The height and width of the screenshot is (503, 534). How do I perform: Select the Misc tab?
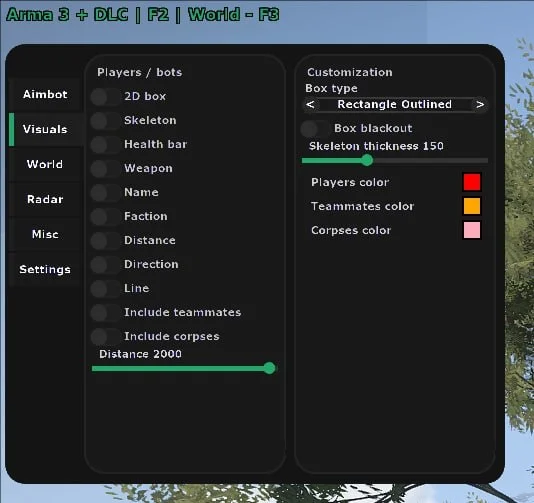pos(45,234)
